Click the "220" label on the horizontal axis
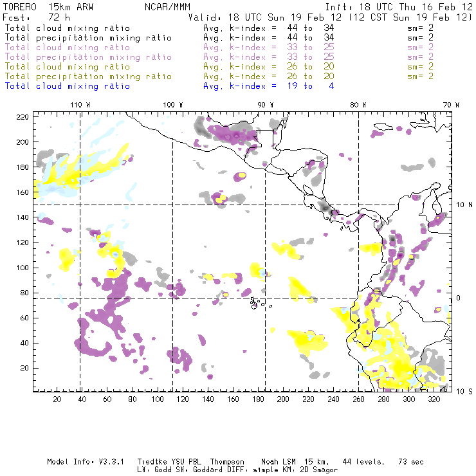 tap(308, 399)
